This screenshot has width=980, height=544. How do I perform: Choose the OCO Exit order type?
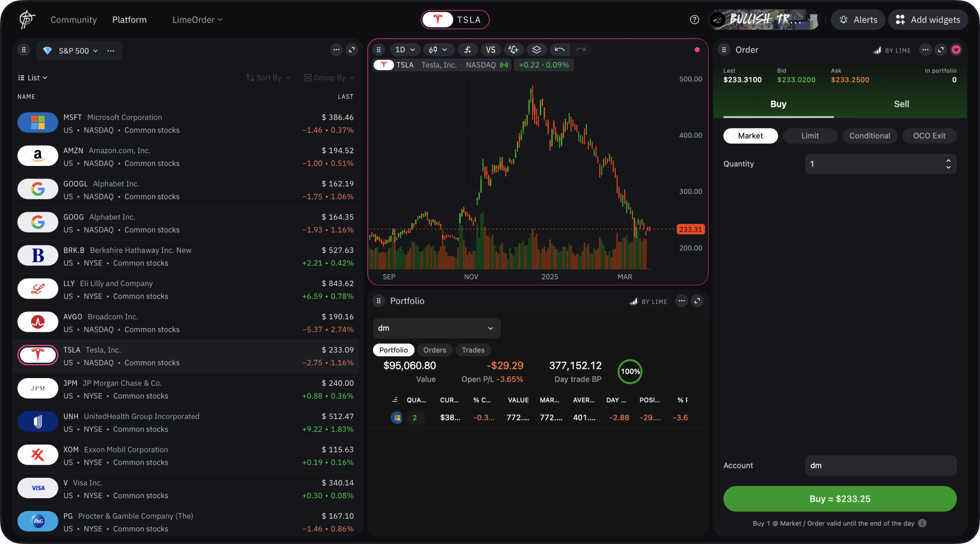click(929, 136)
